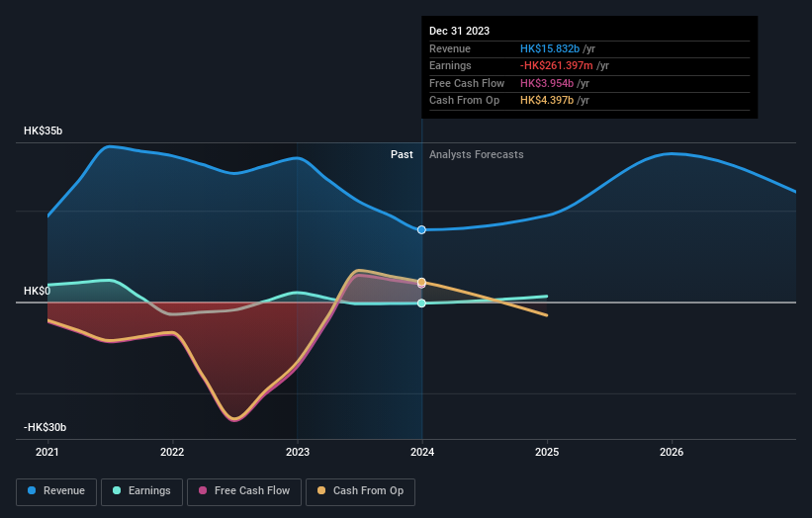
Task: Click the Analysts Forecasts label
Action: click(x=476, y=154)
